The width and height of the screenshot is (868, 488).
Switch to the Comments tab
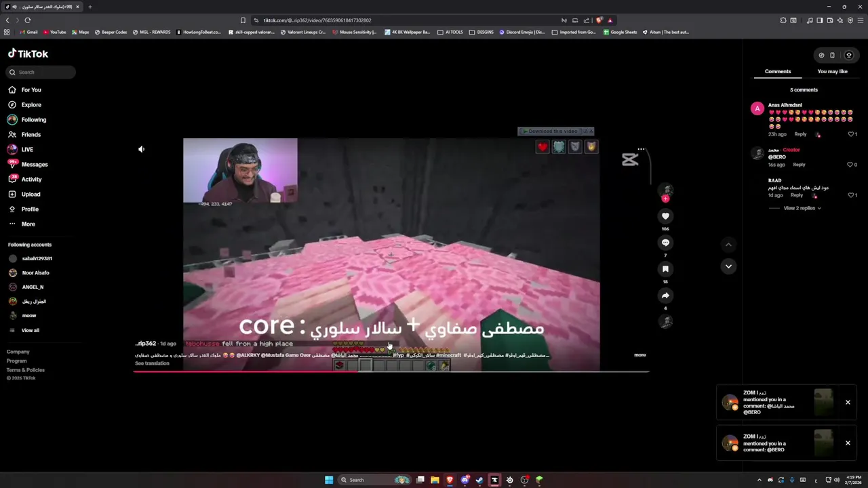pos(778,71)
